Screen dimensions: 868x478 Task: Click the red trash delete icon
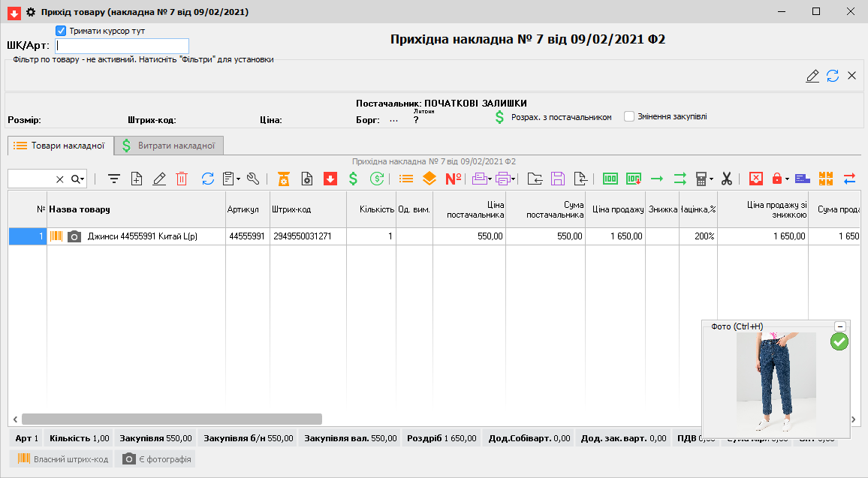pos(182,179)
